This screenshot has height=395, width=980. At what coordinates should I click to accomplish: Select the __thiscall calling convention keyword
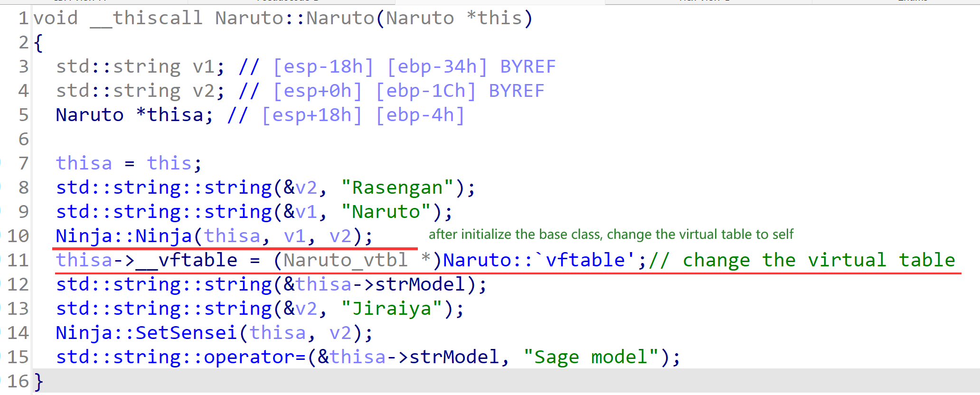146,18
